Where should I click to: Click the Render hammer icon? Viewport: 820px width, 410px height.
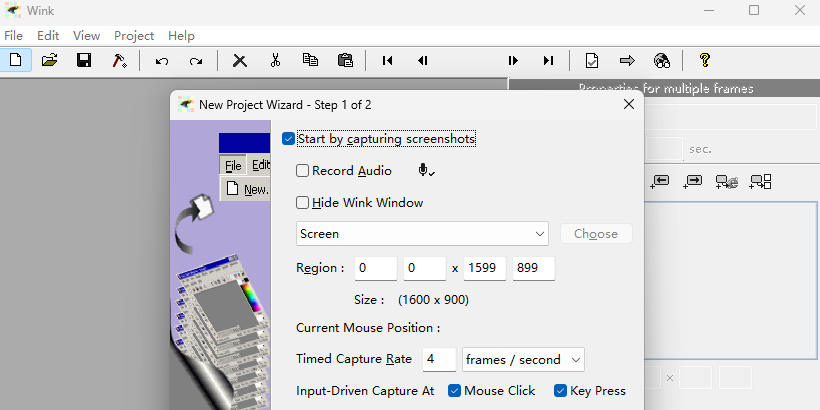point(119,60)
